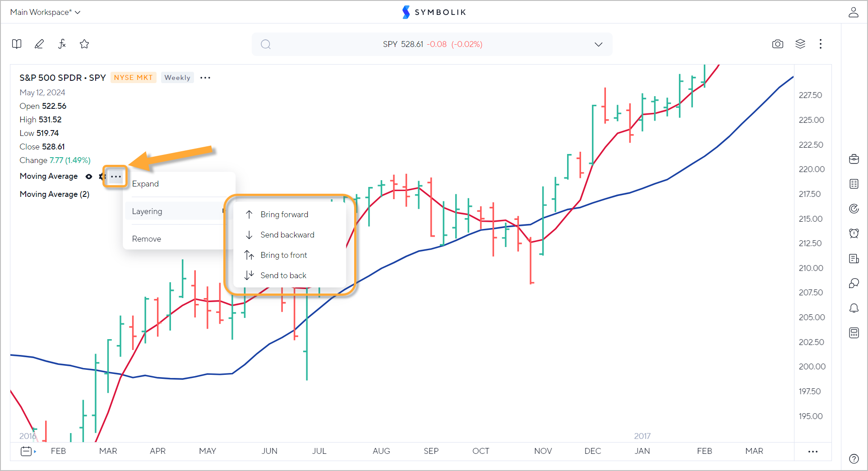
Task: Open the Main Workspace dropdown
Action: click(45, 12)
